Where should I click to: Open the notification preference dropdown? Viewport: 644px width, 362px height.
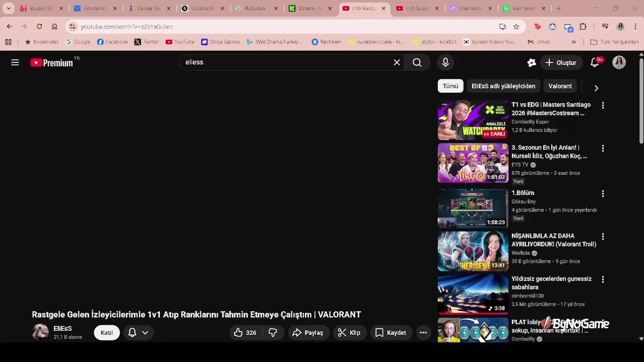[x=138, y=332]
